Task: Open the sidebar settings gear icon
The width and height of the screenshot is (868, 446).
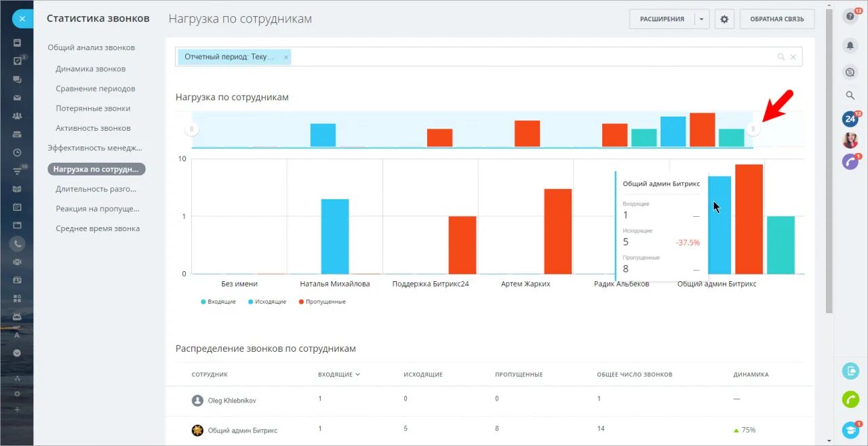Action: (17, 394)
